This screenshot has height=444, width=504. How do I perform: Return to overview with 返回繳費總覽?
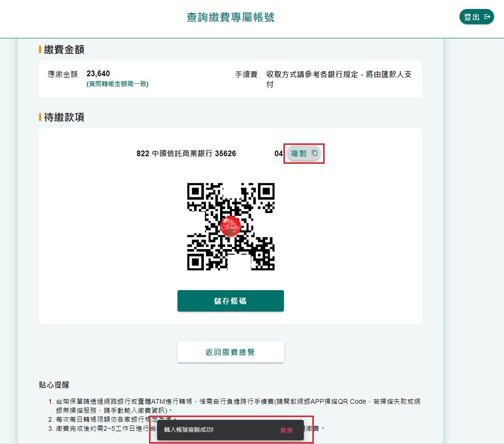point(230,352)
